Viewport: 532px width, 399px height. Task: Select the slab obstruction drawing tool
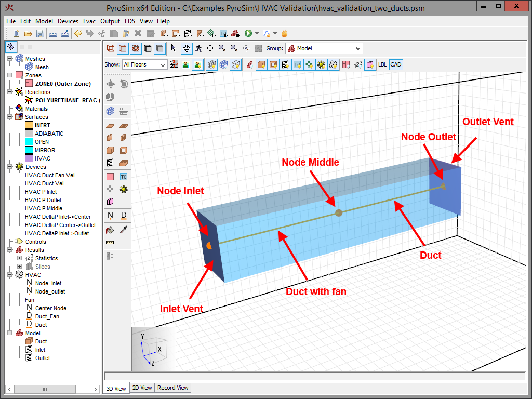(110, 126)
